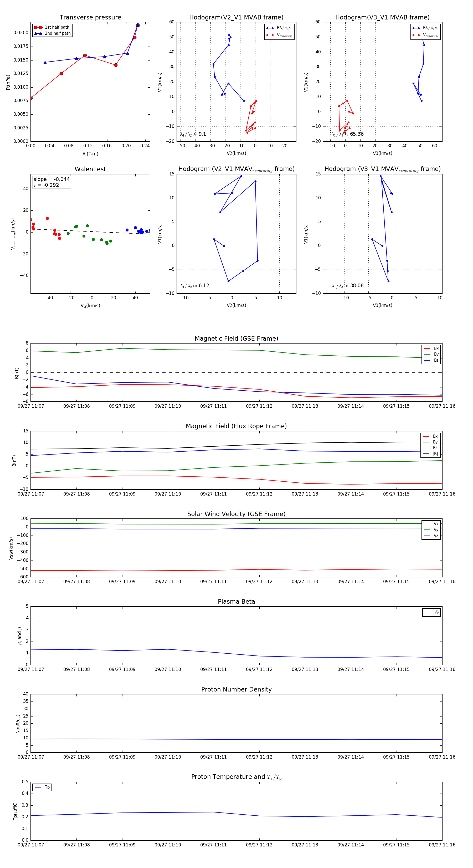Click the 'Tp(10^6K)' y-axis label
Viewport: 473px width, 868px height.
[15, 811]
